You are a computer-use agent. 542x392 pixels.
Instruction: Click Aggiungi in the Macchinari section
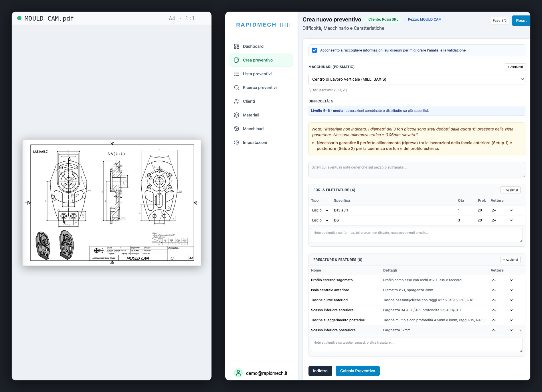(x=515, y=67)
